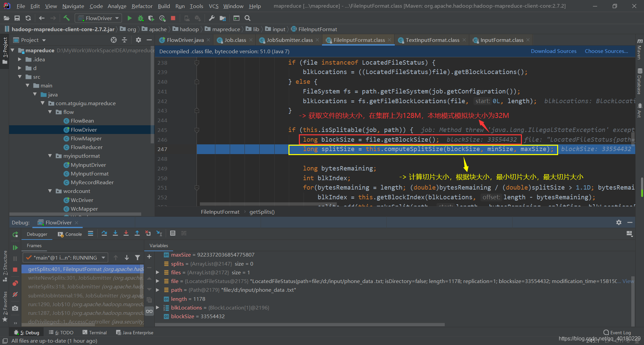Image resolution: width=644 pixels, height=345 pixels.
Task: Switch to FlowDriver.java editor tab
Action: (x=185, y=40)
